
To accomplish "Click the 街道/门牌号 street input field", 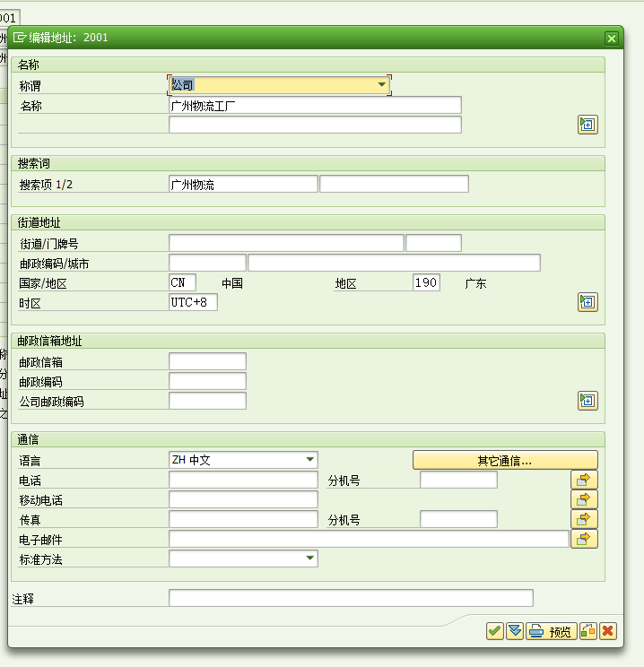I will click(285, 243).
